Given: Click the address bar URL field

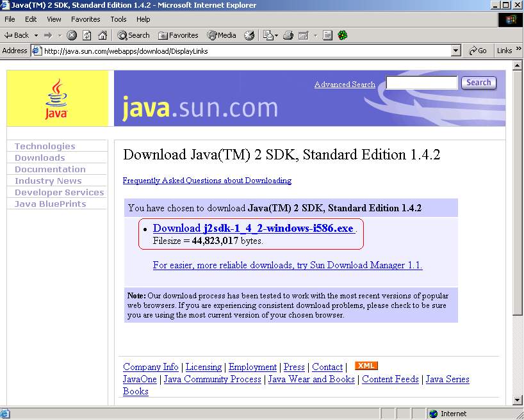Looking at the screenshot, I should (247, 51).
